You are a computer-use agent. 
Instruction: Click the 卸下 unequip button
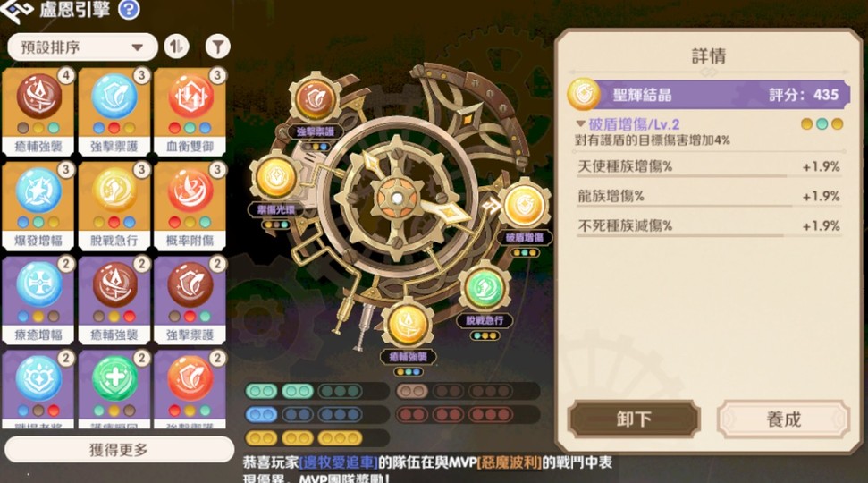point(635,419)
